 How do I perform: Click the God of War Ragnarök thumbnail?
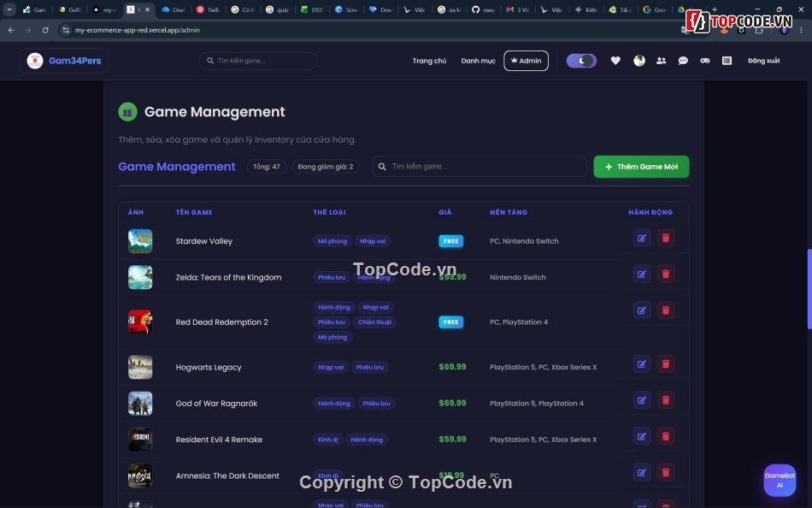tap(140, 404)
